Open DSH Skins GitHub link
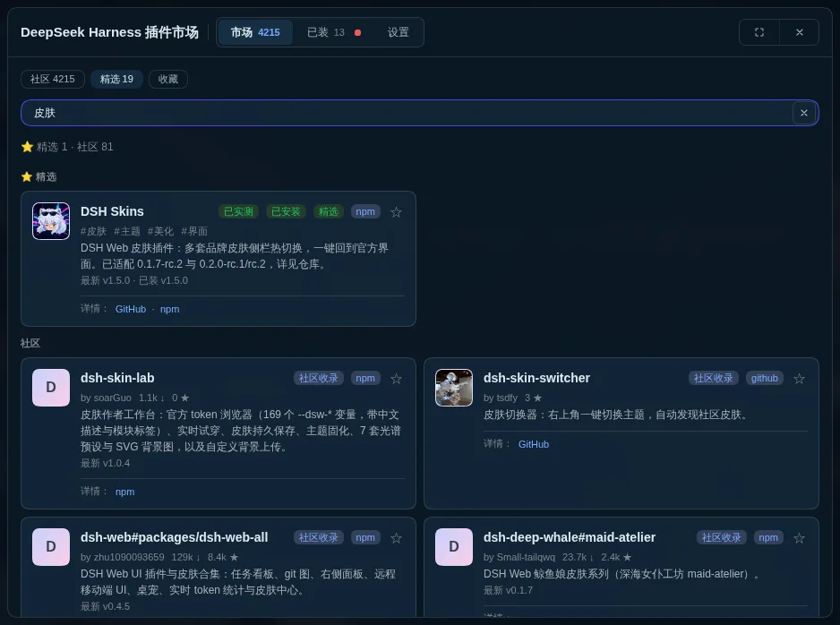840x625 pixels. (x=131, y=309)
